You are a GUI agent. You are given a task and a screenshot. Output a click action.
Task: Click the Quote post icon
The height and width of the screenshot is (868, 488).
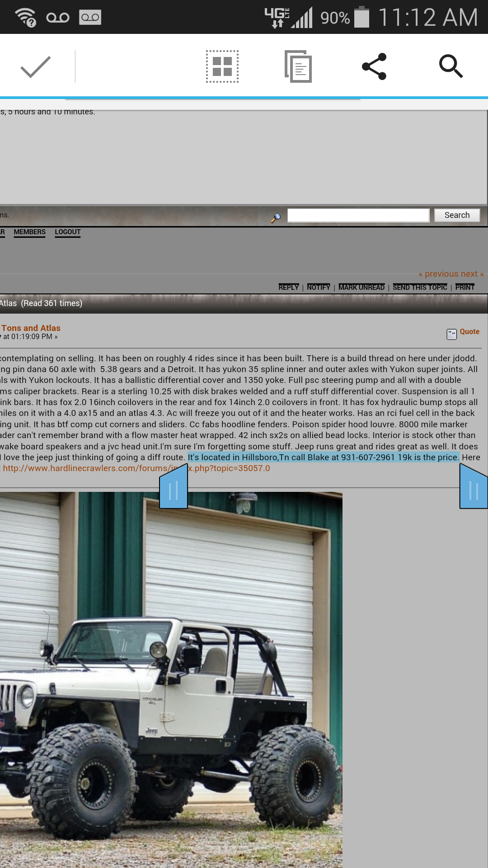click(452, 334)
